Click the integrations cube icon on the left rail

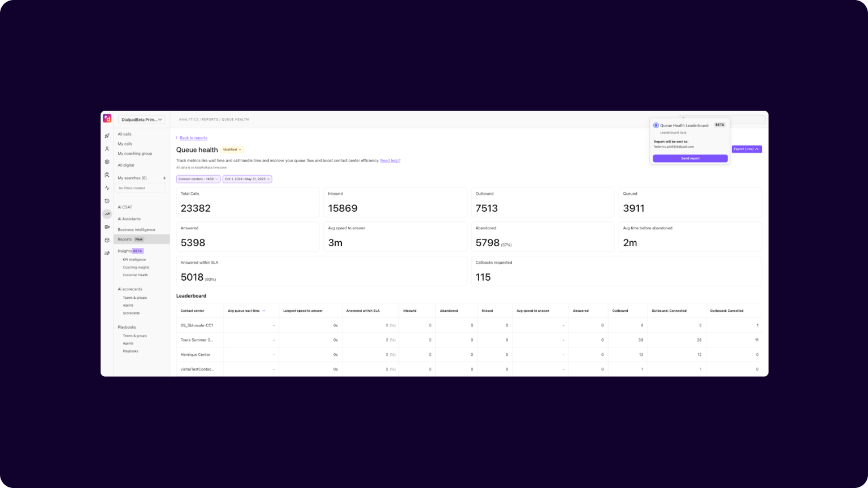107,240
